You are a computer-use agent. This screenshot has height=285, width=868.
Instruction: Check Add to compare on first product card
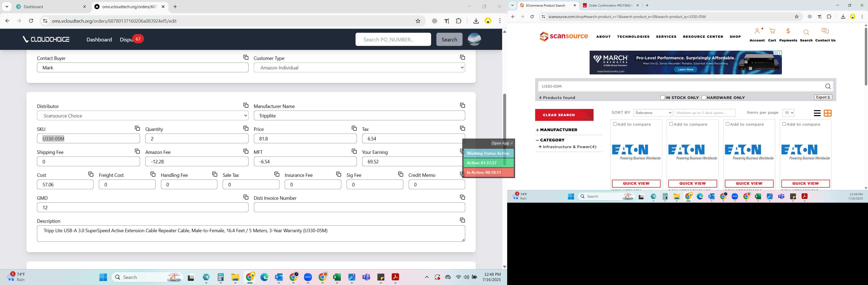coord(614,124)
